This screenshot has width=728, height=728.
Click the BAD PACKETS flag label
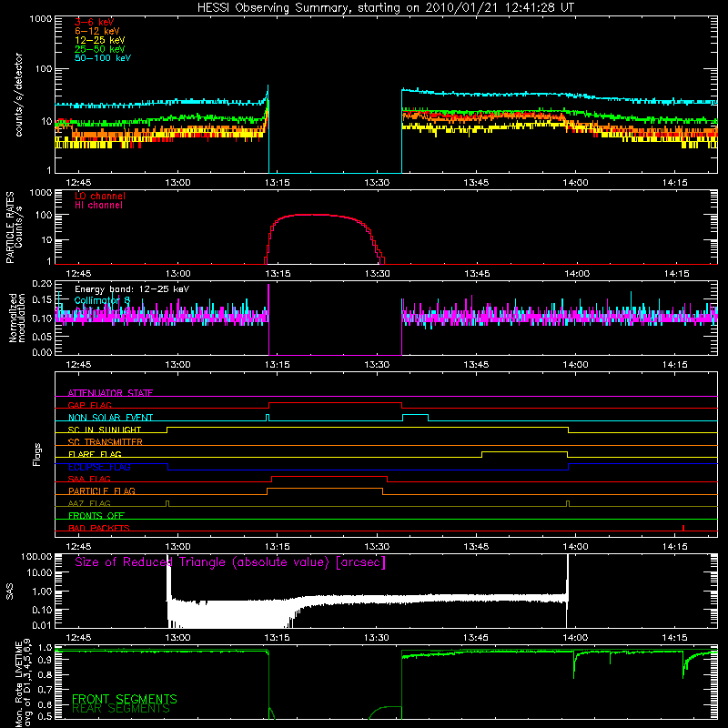[x=99, y=528]
